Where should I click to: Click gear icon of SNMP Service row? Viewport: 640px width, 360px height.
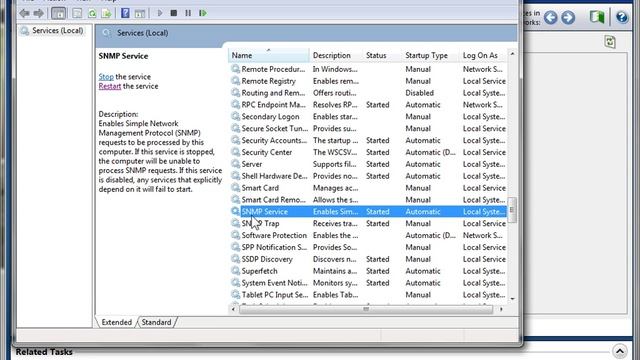click(236, 211)
